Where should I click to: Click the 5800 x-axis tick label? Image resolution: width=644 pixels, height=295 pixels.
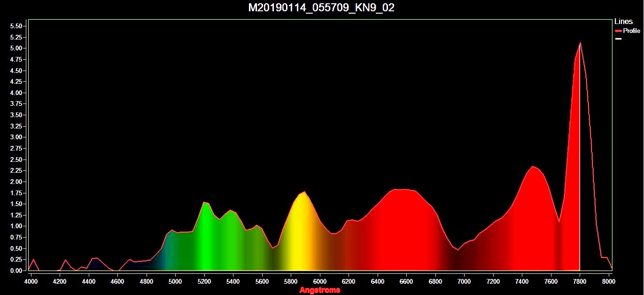[291, 281]
